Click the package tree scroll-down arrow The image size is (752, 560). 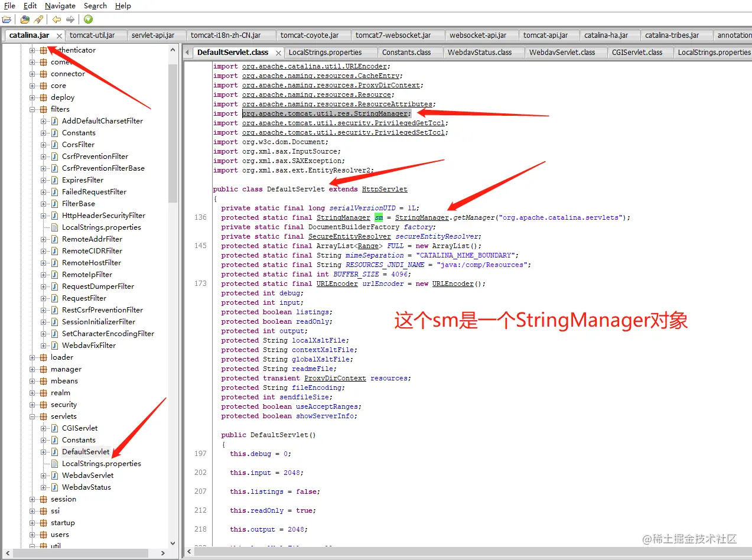tap(173, 543)
